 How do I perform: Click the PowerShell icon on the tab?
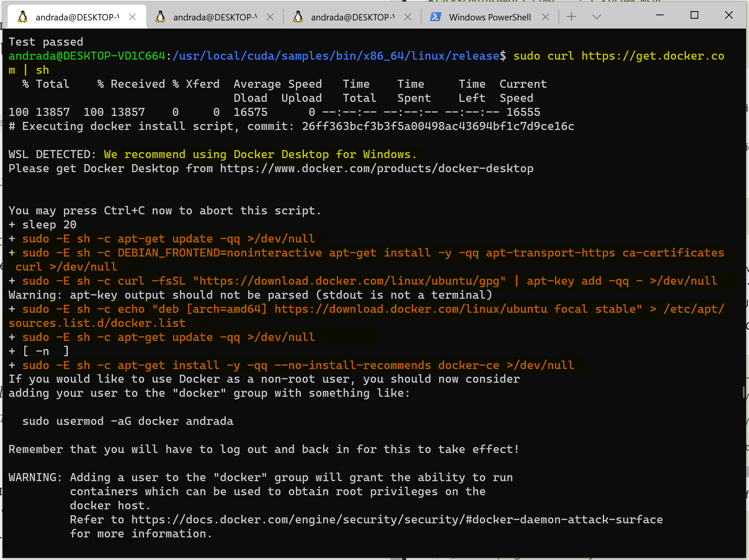pyautogui.click(x=435, y=17)
